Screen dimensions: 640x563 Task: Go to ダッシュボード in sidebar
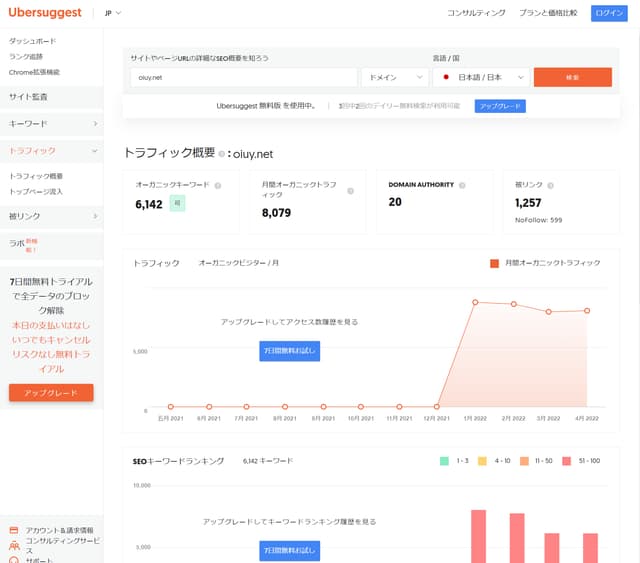33,41
